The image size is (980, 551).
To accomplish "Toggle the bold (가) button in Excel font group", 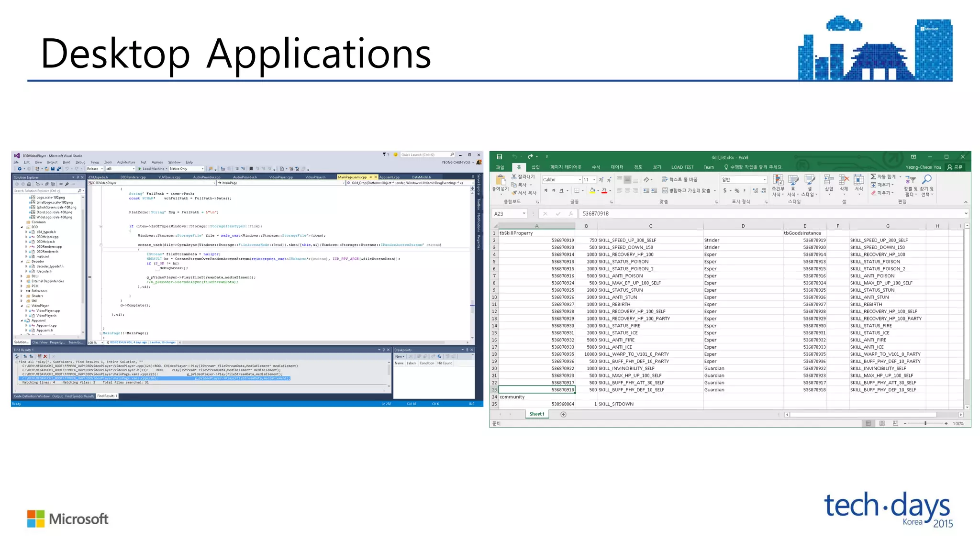I will [546, 190].
